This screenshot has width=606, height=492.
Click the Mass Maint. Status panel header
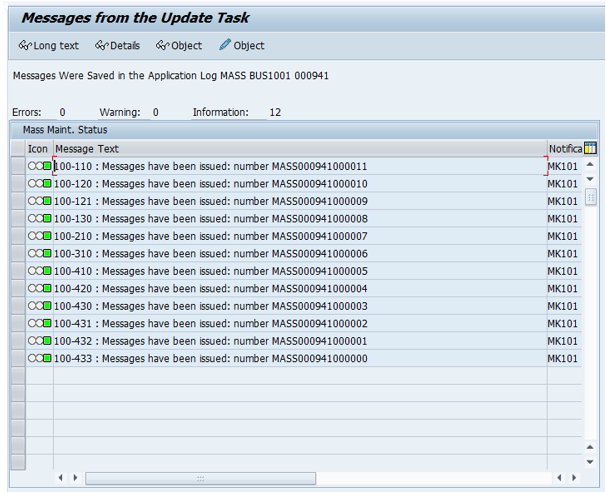(305, 130)
